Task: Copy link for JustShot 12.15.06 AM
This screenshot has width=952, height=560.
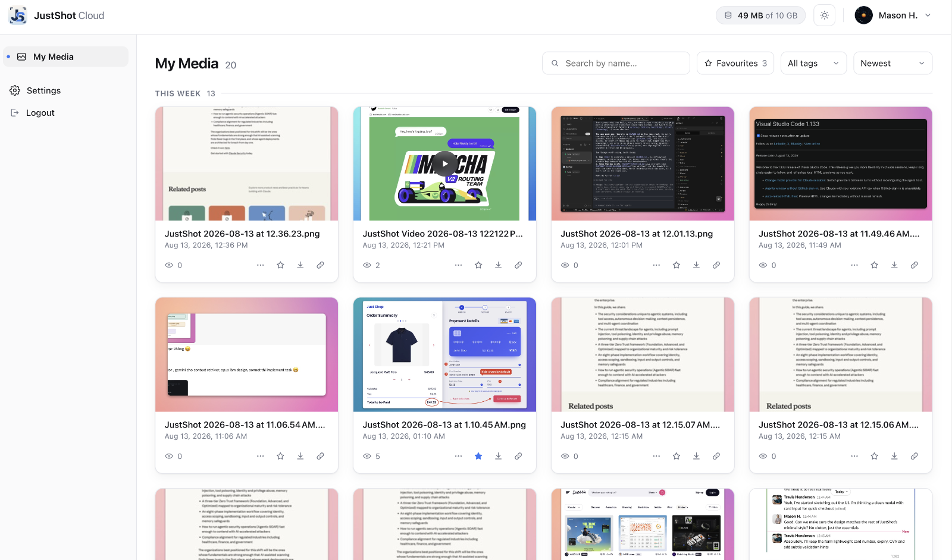Action: coord(915,456)
